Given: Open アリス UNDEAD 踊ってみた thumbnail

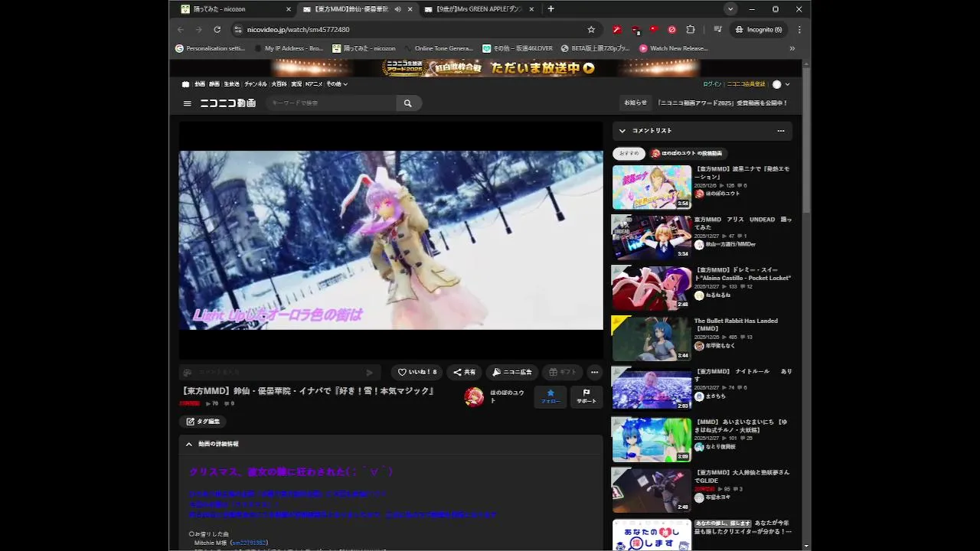Looking at the screenshot, I should click(652, 237).
